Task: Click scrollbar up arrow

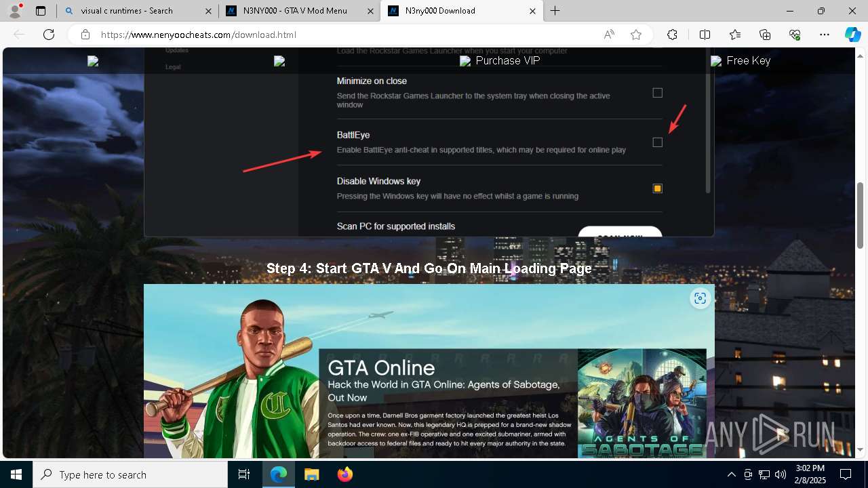Action: (x=861, y=55)
